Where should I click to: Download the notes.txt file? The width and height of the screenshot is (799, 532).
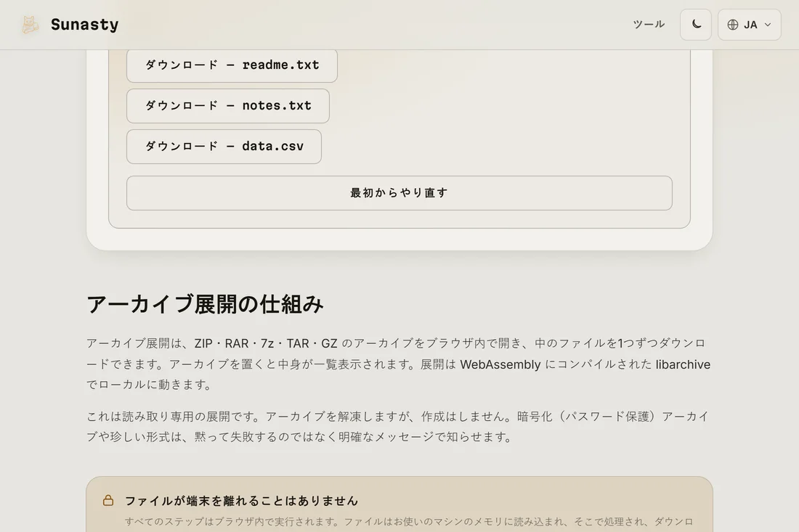point(228,106)
